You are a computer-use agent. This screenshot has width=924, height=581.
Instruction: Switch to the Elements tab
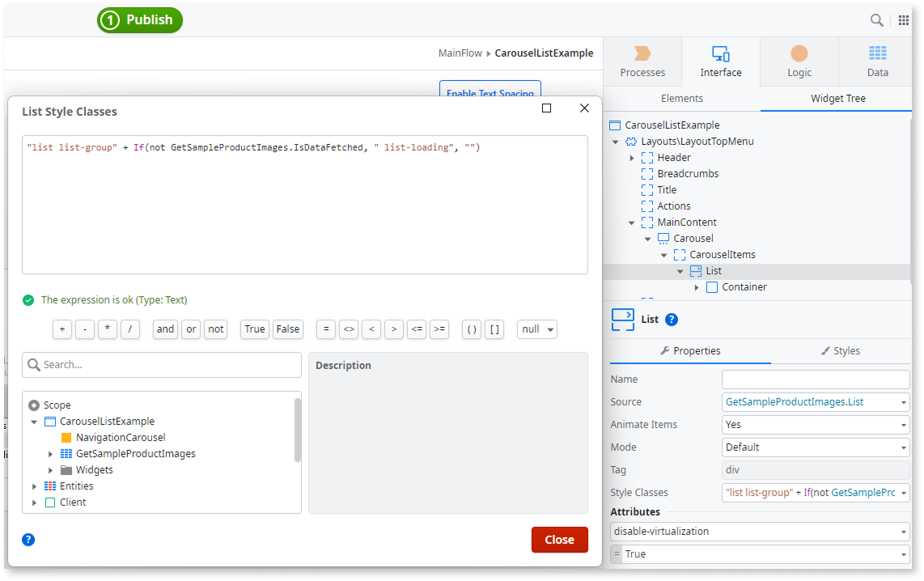682,99
